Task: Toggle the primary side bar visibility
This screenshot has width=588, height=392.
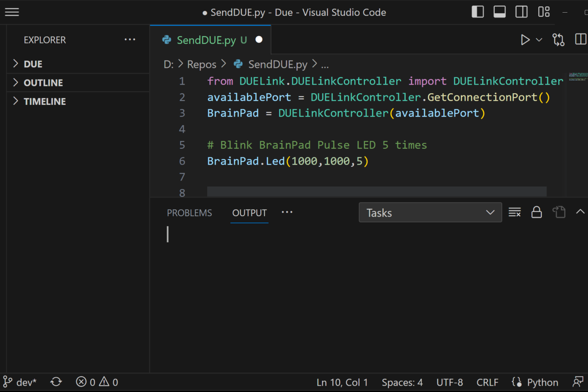Action: tap(478, 12)
